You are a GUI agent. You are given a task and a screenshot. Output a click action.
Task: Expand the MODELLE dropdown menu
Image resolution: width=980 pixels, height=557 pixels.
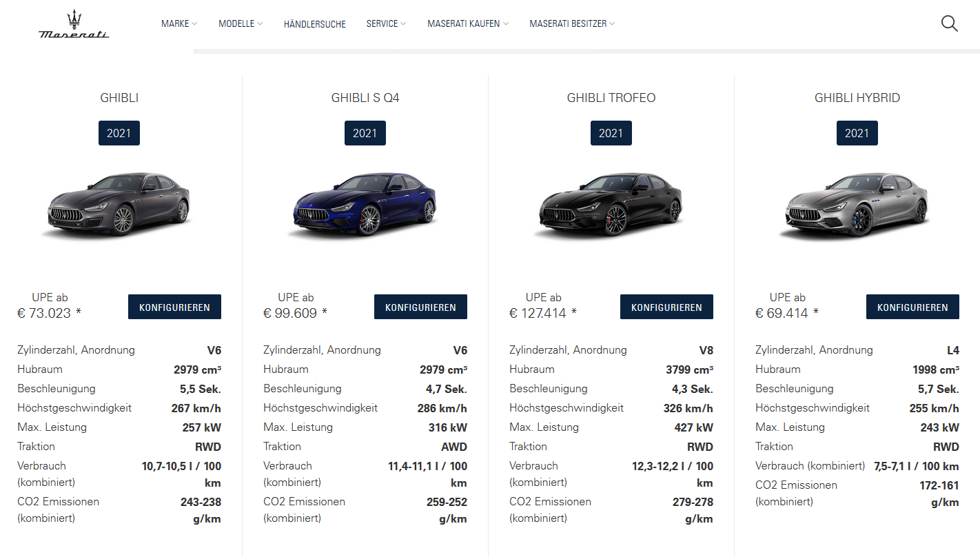pos(241,23)
